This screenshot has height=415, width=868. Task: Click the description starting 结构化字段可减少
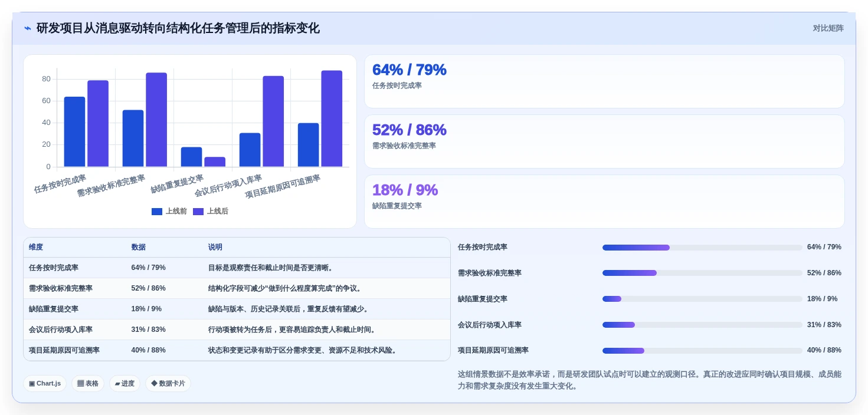click(286, 288)
